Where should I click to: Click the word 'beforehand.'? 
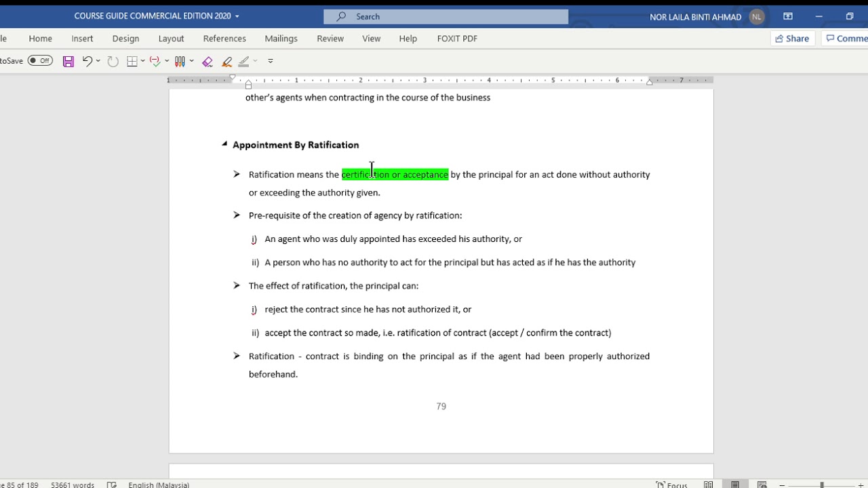click(273, 374)
